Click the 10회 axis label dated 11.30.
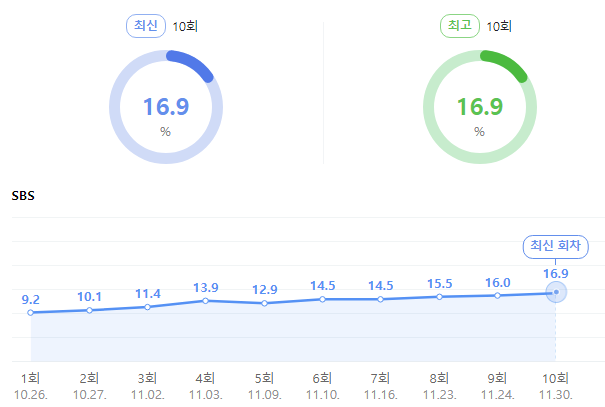The image size is (605, 407). point(556,386)
